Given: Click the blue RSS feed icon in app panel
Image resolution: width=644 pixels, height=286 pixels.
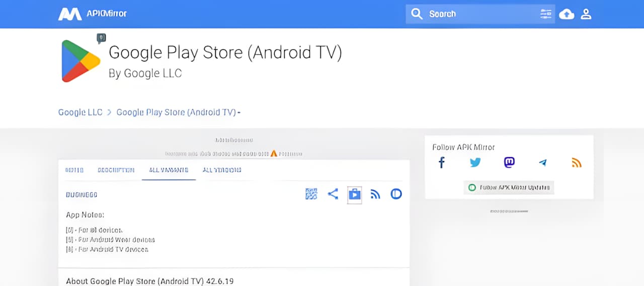Looking at the screenshot, I should [375, 194].
